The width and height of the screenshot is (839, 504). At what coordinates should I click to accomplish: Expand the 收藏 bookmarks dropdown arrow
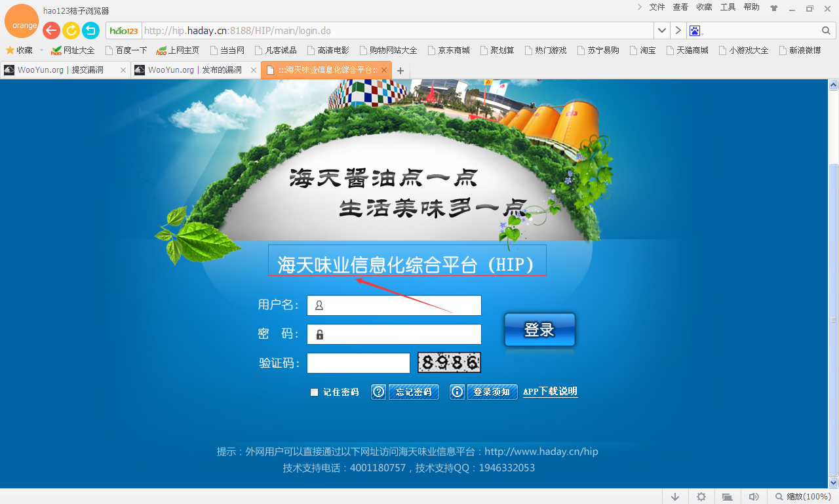(41, 50)
